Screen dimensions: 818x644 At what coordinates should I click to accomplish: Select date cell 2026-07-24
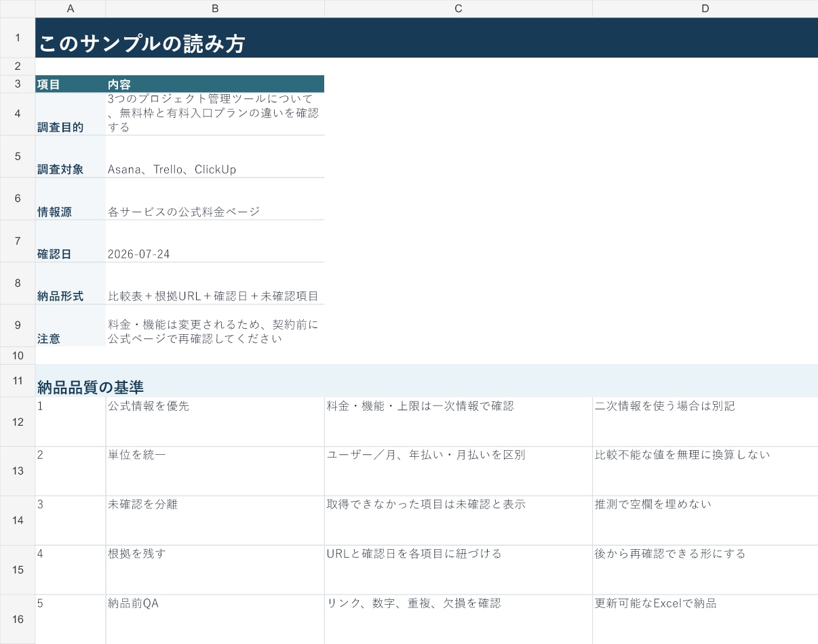[x=215, y=241]
